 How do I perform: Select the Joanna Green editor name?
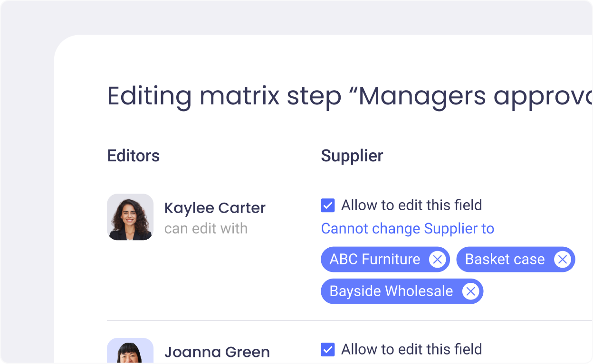pos(217,352)
